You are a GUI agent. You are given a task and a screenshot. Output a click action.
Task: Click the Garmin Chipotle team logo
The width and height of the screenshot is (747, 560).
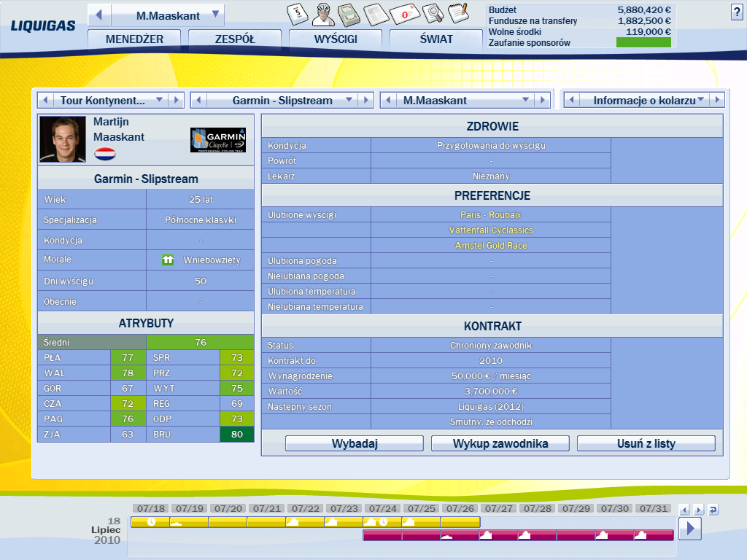coord(218,140)
